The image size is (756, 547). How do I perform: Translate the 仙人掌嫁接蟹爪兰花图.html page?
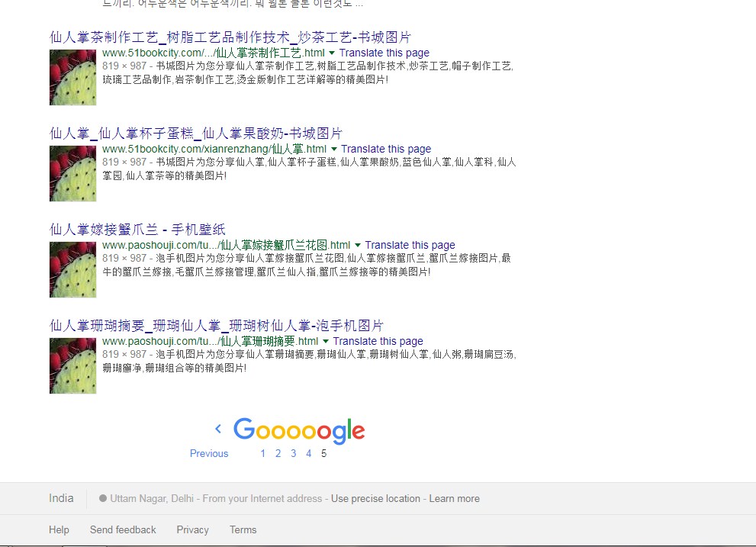pyautogui.click(x=410, y=245)
